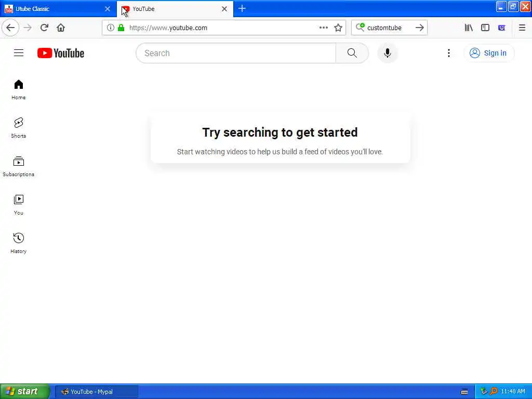Open the History page icon
The width and height of the screenshot is (532, 399).
coord(18,238)
